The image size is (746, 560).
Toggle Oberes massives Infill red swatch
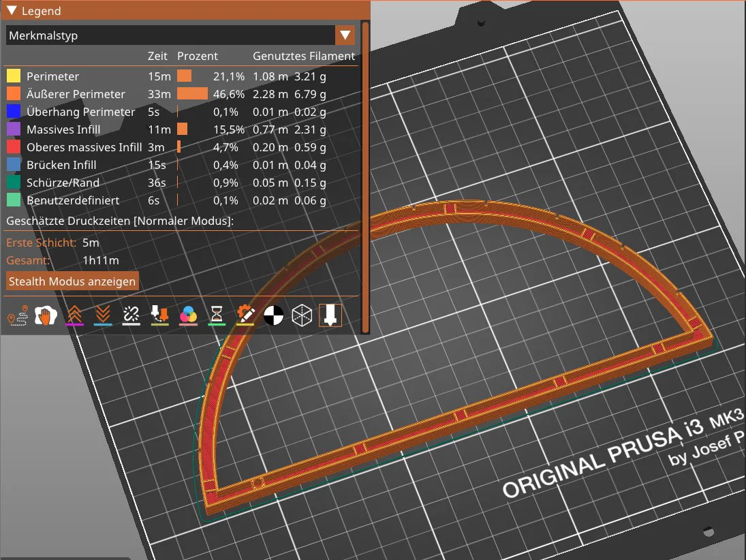14,147
